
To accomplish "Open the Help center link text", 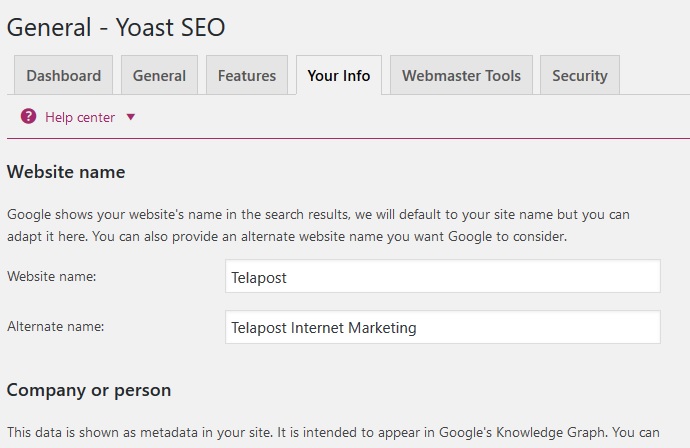I will pos(80,118).
